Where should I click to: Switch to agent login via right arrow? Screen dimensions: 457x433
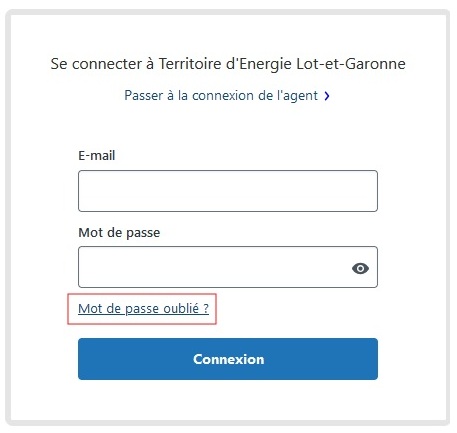[327, 96]
